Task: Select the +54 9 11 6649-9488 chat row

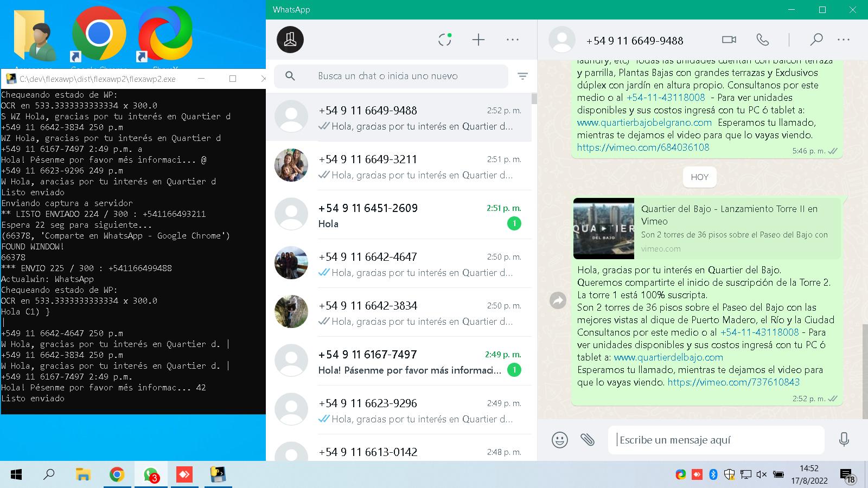Action: pyautogui.click(x=399, y=117)
